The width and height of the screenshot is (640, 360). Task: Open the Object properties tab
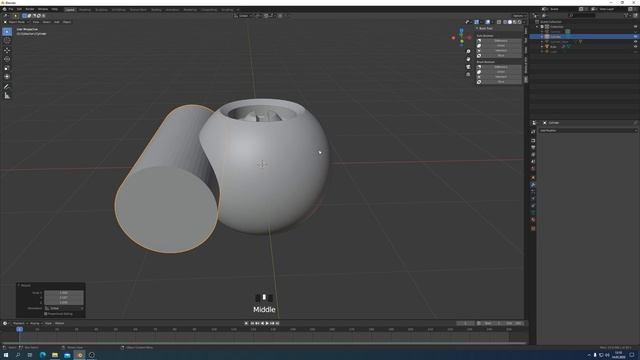point(533,178)
